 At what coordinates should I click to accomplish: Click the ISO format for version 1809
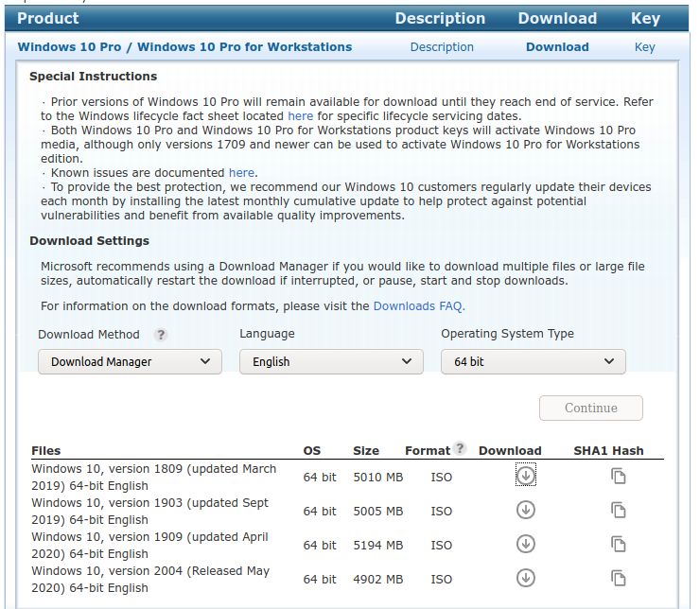pyautogui.click(x=442, y=478)
